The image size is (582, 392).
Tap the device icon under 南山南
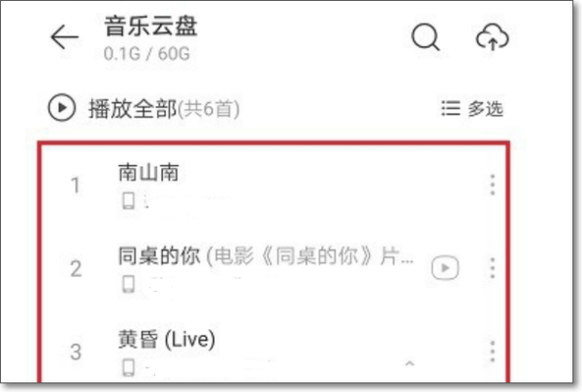[x=128, y=201]
